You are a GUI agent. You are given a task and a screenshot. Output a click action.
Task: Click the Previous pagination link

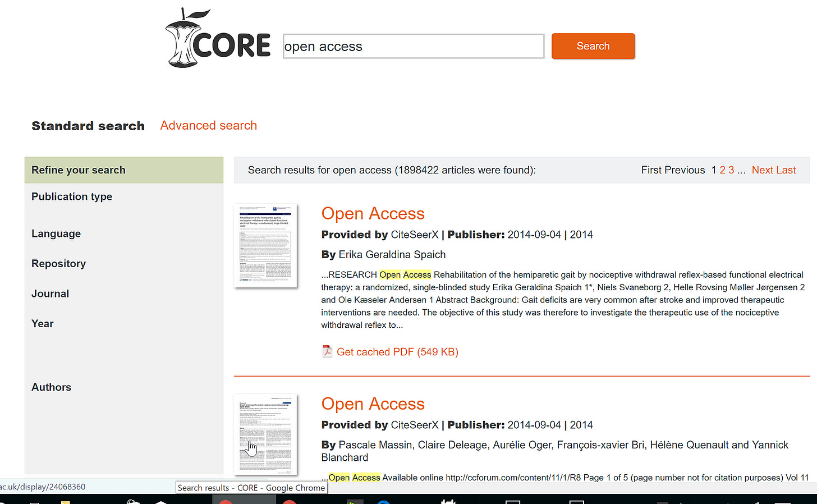[685, 170]
